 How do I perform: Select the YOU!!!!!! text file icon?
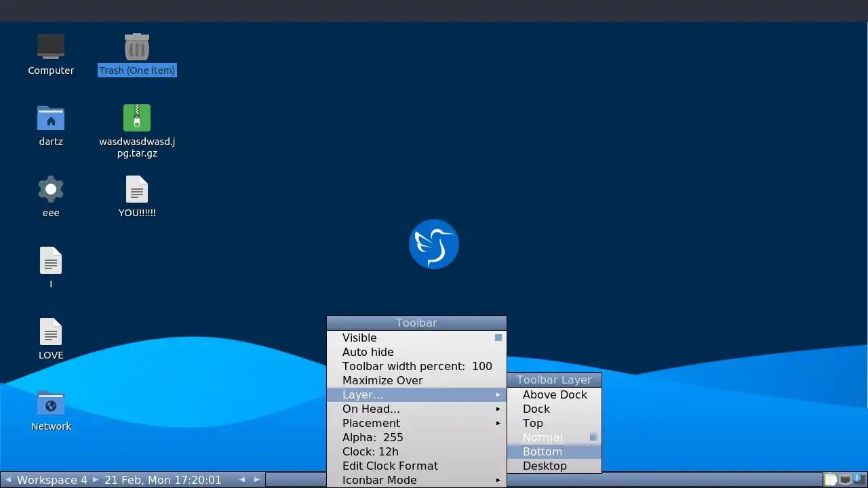137,189
